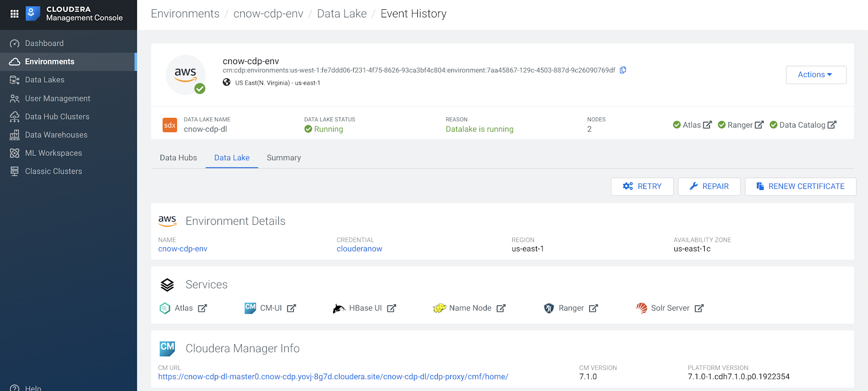Switch to the Data Hubs tab
868x391 pixels.
click(178, 158)
